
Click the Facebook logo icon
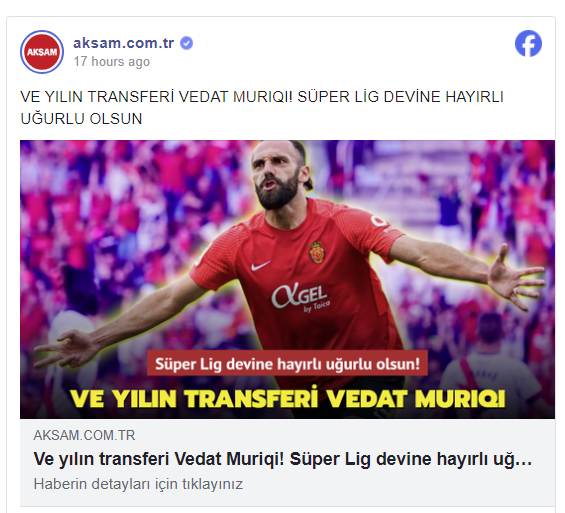click(x=528, y=43)
